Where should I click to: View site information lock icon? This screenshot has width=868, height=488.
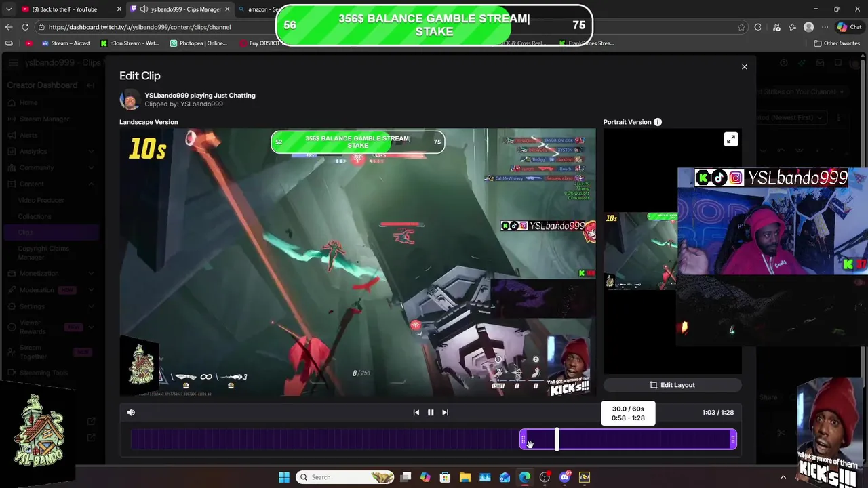coord(42,27)
